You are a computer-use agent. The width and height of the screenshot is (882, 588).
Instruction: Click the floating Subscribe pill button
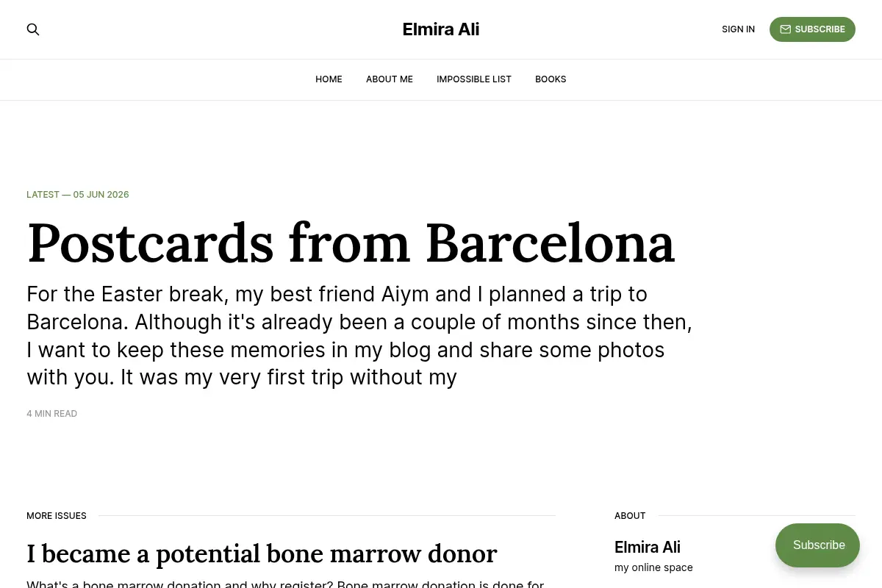click(817, 545)
